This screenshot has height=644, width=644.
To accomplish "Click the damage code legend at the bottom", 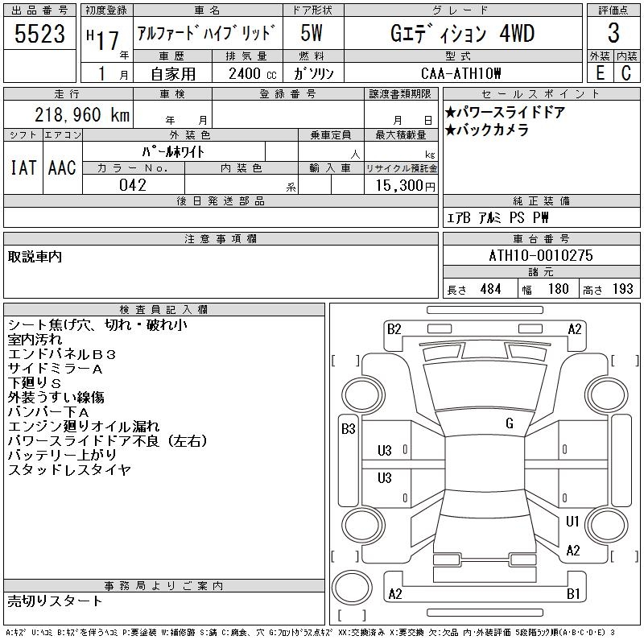I will tap(311, 633).
